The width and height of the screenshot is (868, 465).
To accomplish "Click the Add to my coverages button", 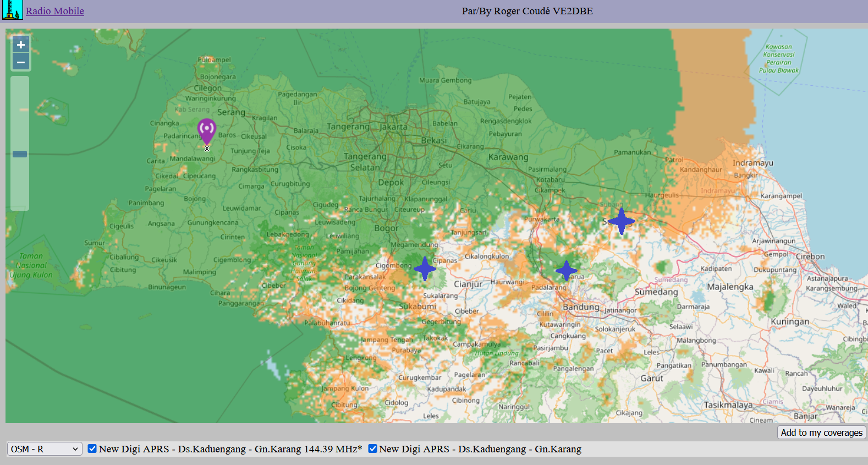I will point(821,433).
